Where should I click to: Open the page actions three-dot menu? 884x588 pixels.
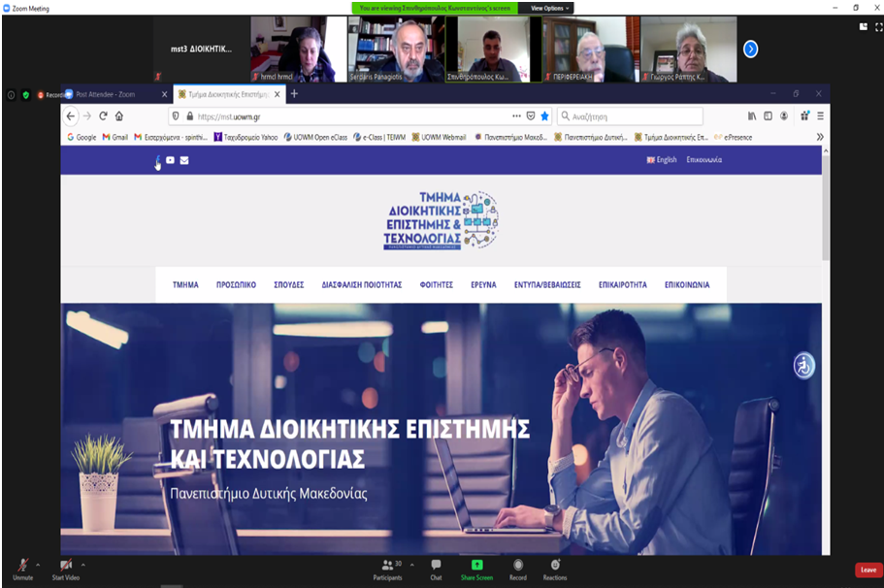click(x=516, y=116)
